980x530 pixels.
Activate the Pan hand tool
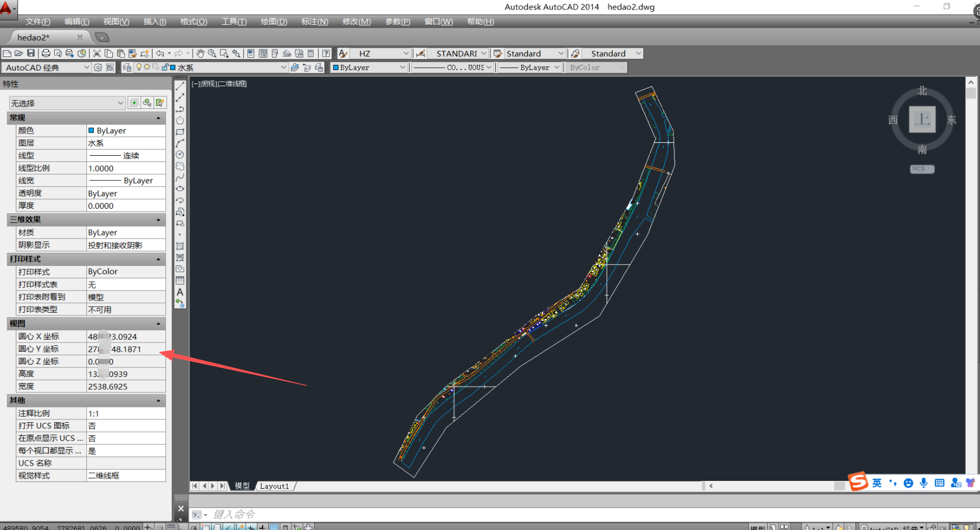click(200, 54)
